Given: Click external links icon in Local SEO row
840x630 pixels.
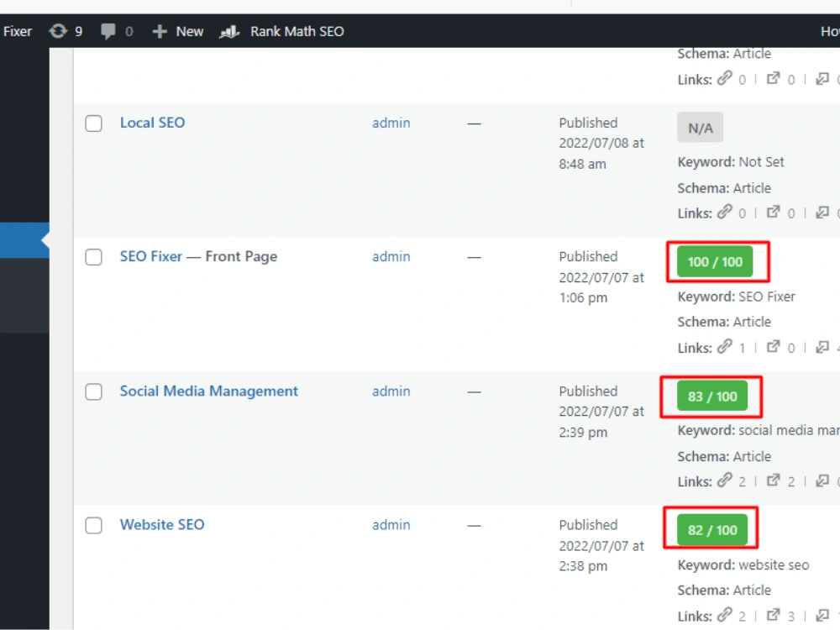Looking at the screenshot, I should tap(773, 213).
